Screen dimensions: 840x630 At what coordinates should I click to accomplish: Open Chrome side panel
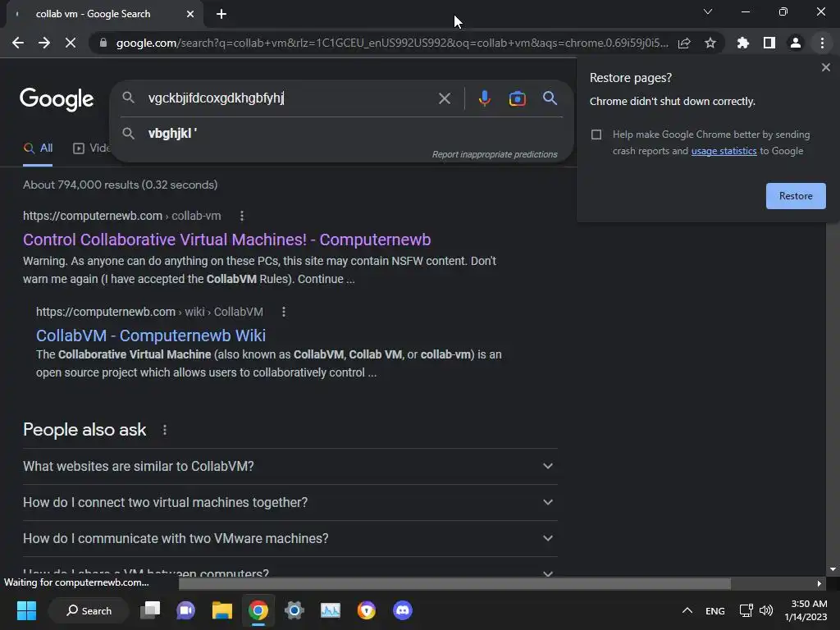[x=769, y=43]
